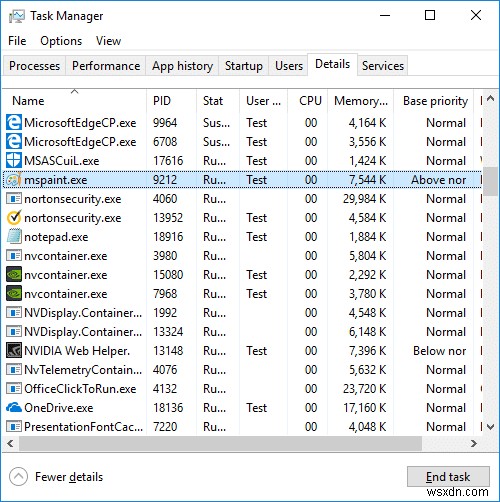Click the memory value 23,720 K
Image resolution: width=500 pixels, height=502 pixels.
364,389
